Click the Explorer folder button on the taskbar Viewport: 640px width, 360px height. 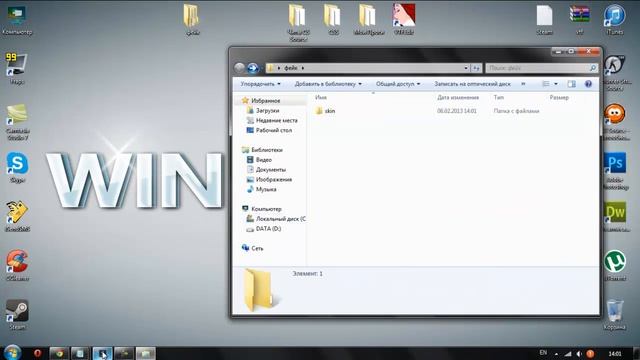tap(146, 353)
